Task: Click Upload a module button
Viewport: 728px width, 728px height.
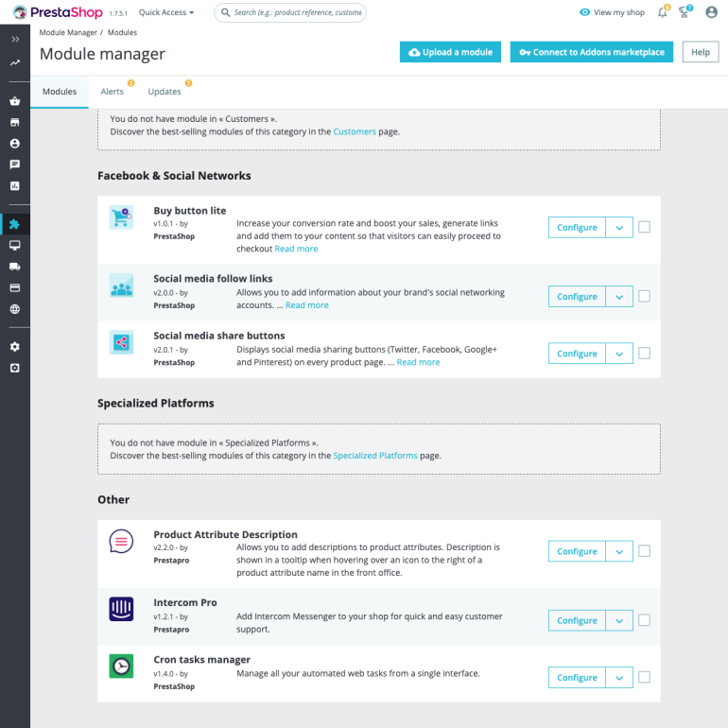Action: (x=450, y=52)
